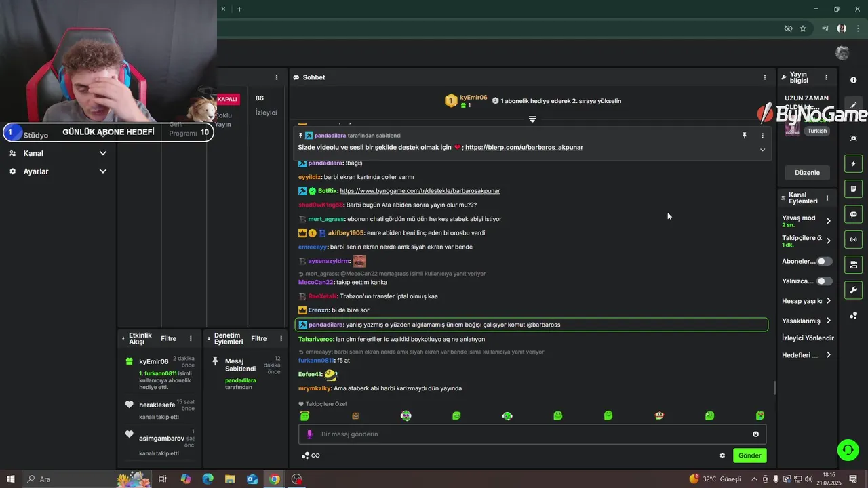Toggle the camera stream widget icon
The image size is (868, 488).
click(853, 264)
